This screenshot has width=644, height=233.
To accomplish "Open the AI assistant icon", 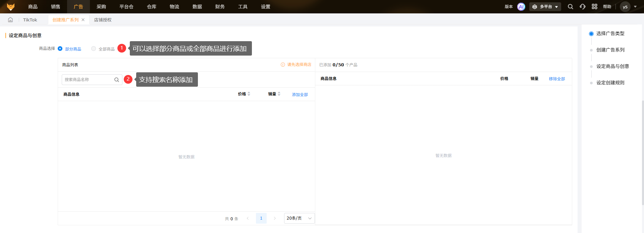I will (x=521, y=7).
